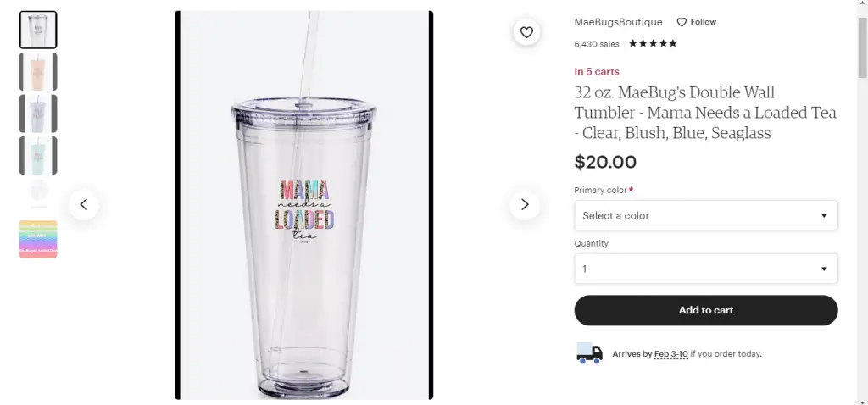This screenshot has height=405, width=868.
Task: Click the Feb 3-10 arrival date link
Action: tap(670, 354)
